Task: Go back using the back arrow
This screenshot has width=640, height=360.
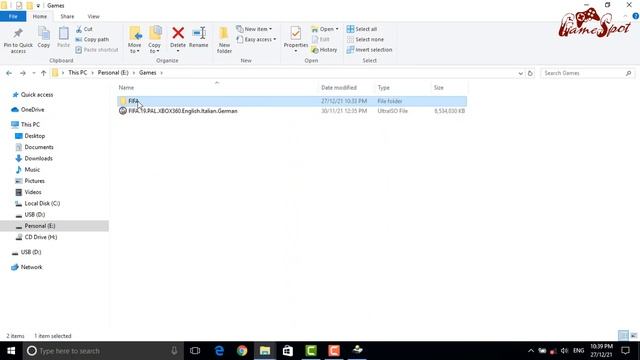Action: [x=9, y=73]
